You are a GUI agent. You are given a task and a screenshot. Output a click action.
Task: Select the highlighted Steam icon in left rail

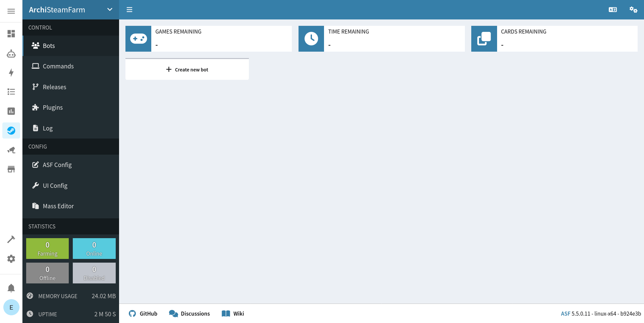[11, 130]
